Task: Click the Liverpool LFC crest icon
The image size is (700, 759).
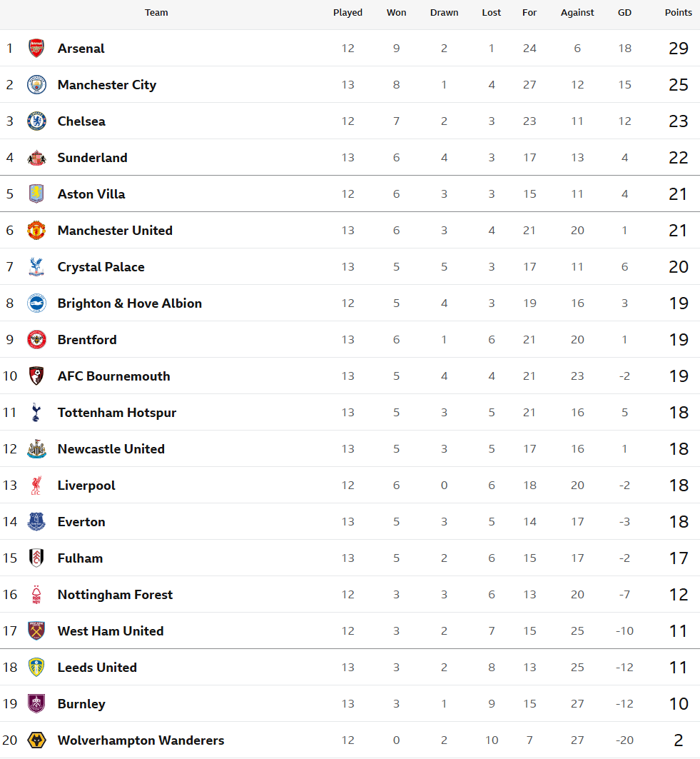Action: coord(36,486)
